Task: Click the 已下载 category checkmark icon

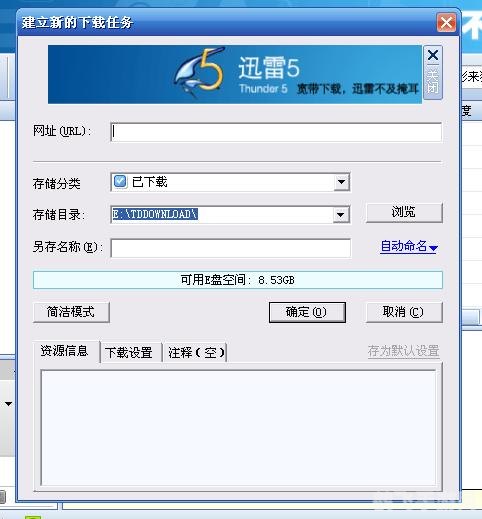Action: coord(120,182)
